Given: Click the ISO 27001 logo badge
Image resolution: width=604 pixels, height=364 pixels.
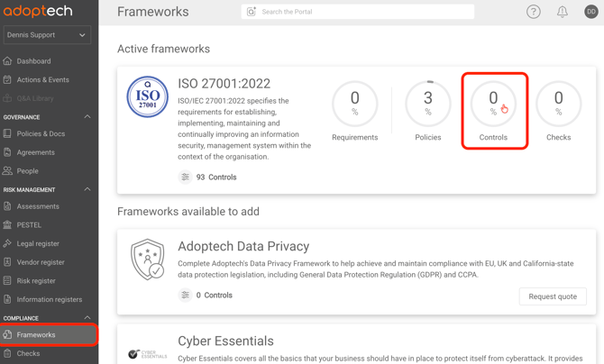Looking at the screenshot, I should (147, 97).
